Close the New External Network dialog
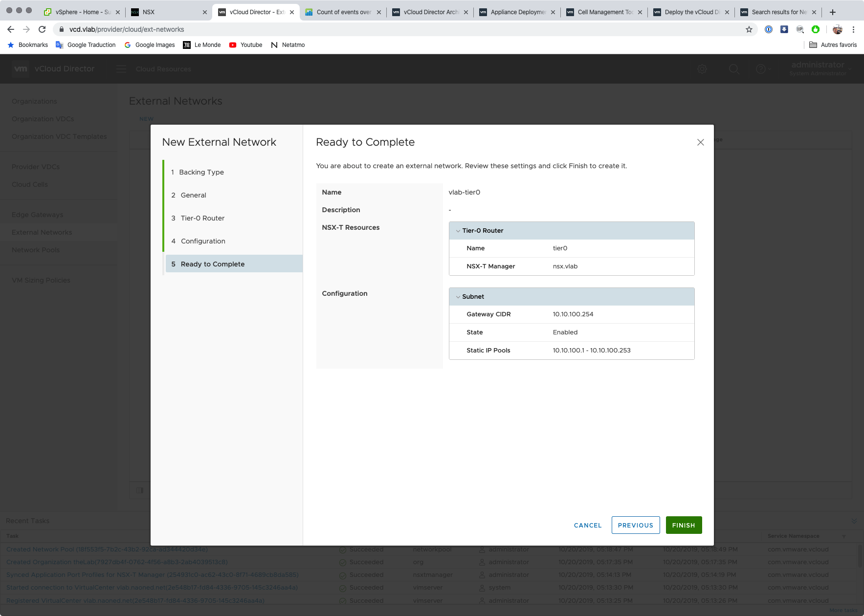This screenshot has height=616, width=864. (700, 142)
